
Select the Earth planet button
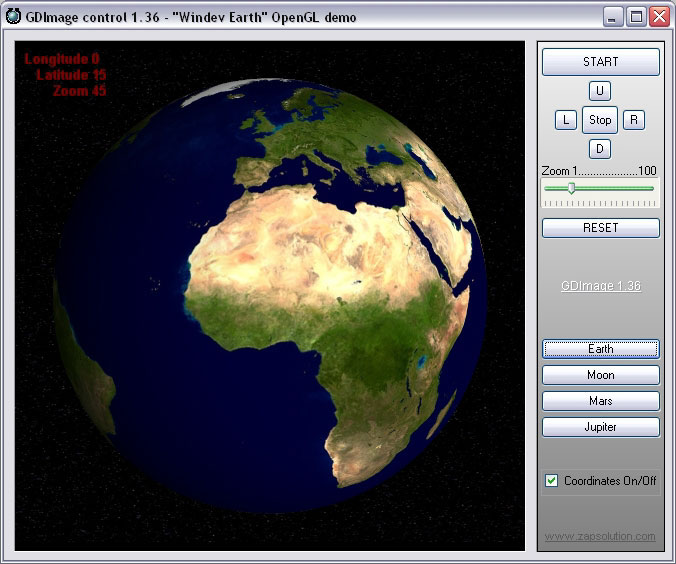[601, 349]
